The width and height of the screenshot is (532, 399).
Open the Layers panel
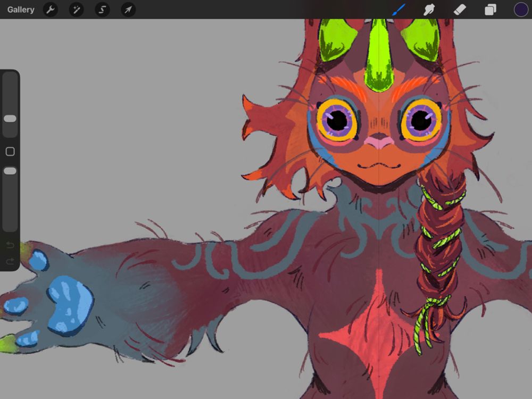tap(490, 9)
